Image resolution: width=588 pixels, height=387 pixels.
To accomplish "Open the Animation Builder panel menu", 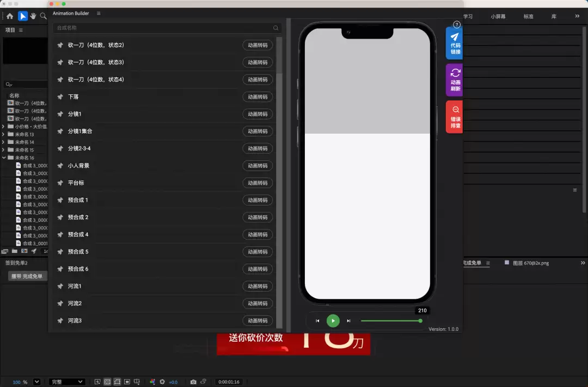I will [x=99, y=13].
